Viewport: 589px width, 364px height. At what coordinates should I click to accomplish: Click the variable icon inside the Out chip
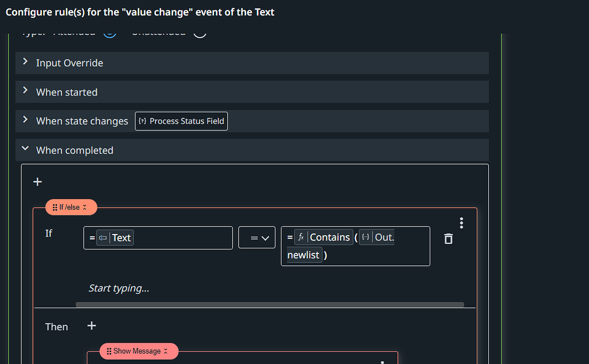365,237
